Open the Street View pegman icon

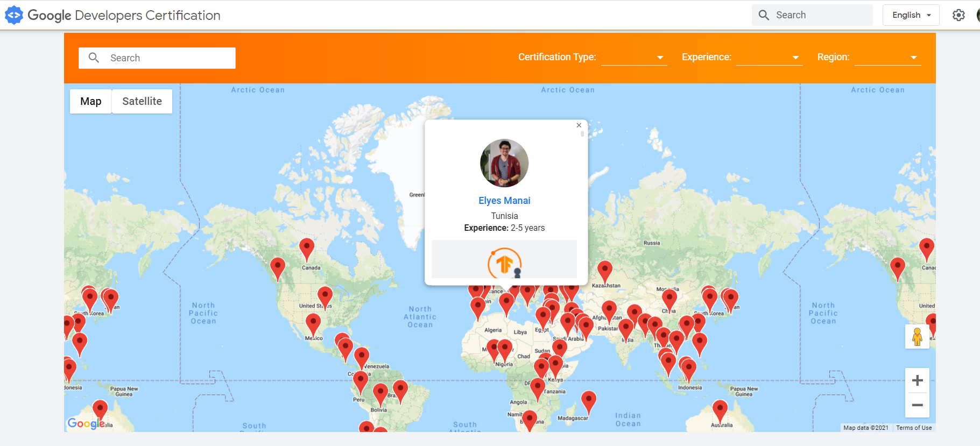(x=917, y=337)
